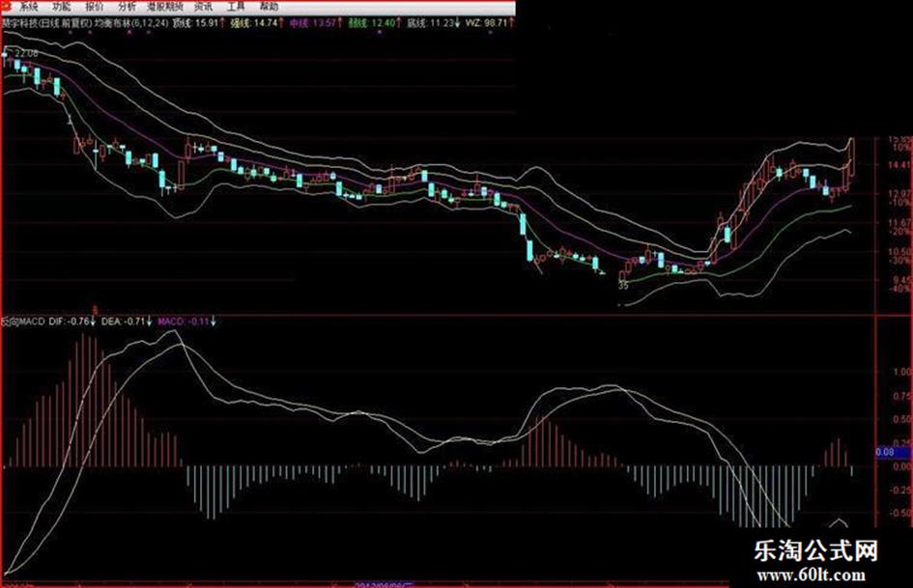Click the red app icon in menu bar

point(6,7)
